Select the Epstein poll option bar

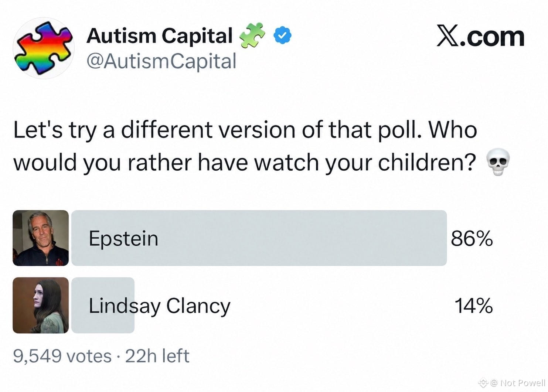(259, 238)
